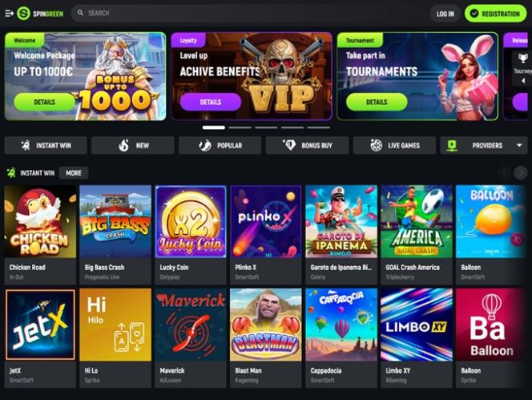Select the Instant Win rocket category

click(46, 145)
